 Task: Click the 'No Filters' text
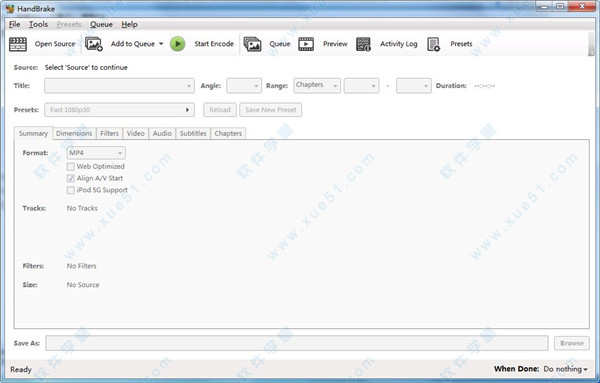(82, 266)
